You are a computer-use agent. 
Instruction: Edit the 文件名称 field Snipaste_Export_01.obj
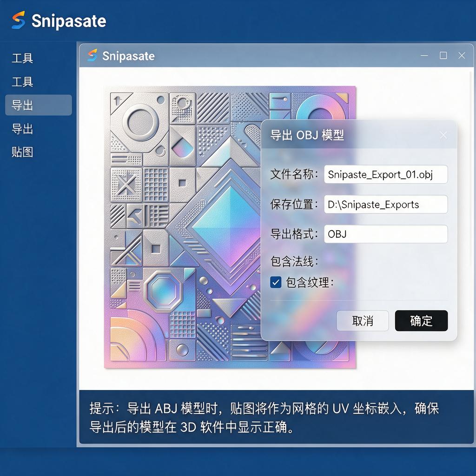click(386, 174)
